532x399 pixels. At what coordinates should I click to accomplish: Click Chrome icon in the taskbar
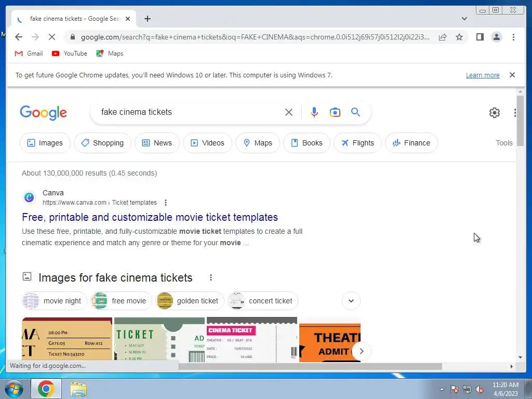[x=46, y=389]
